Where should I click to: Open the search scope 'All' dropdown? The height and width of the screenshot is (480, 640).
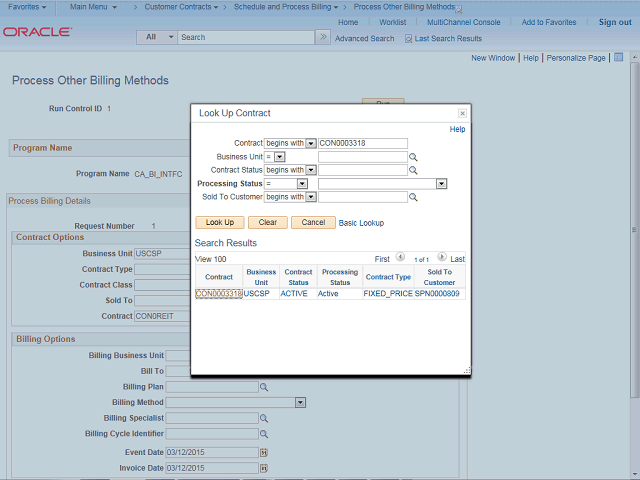[x=157, y=37]
